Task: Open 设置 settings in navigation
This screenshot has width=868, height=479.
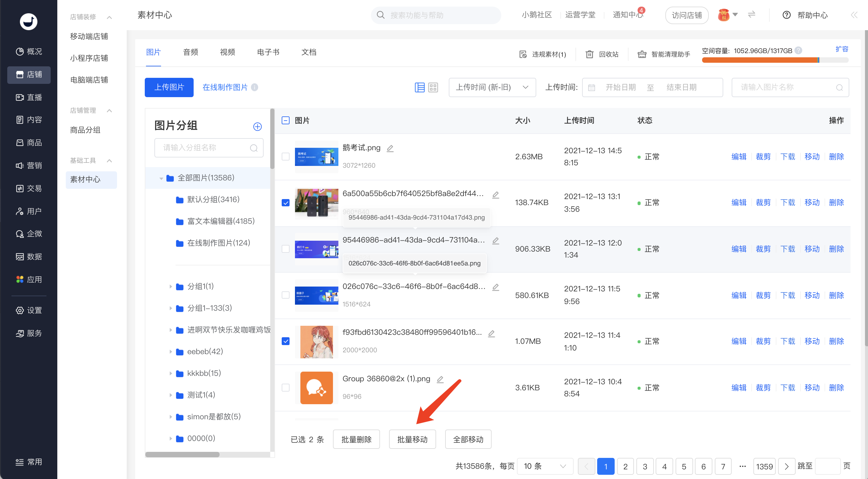Action: 29,310
